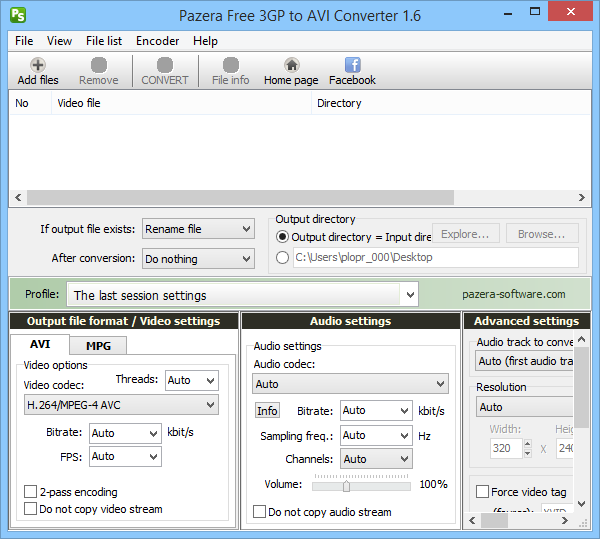This screenshot has width=600, height=539.
Task: Select the custom output path radio button
Action: 282,257
